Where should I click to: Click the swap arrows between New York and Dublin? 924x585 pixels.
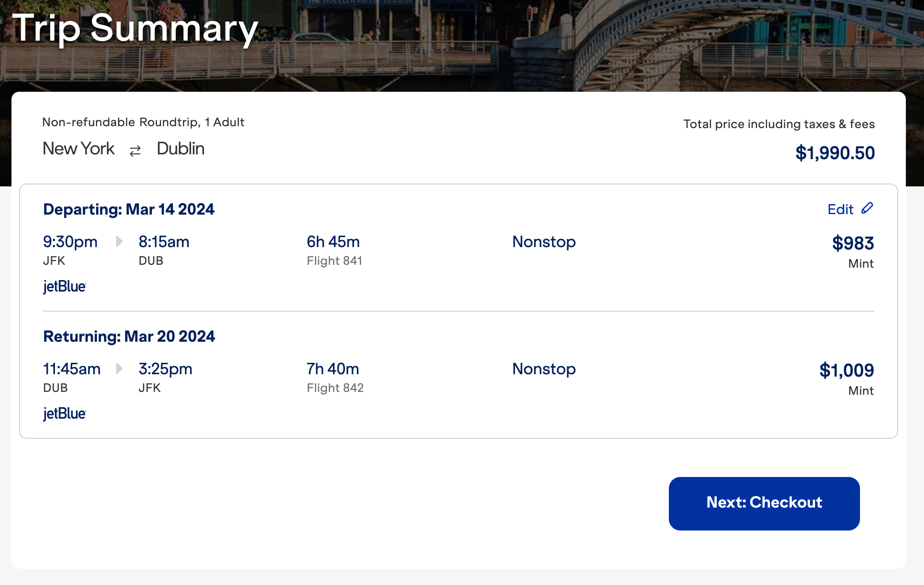(x=135, y=150)
